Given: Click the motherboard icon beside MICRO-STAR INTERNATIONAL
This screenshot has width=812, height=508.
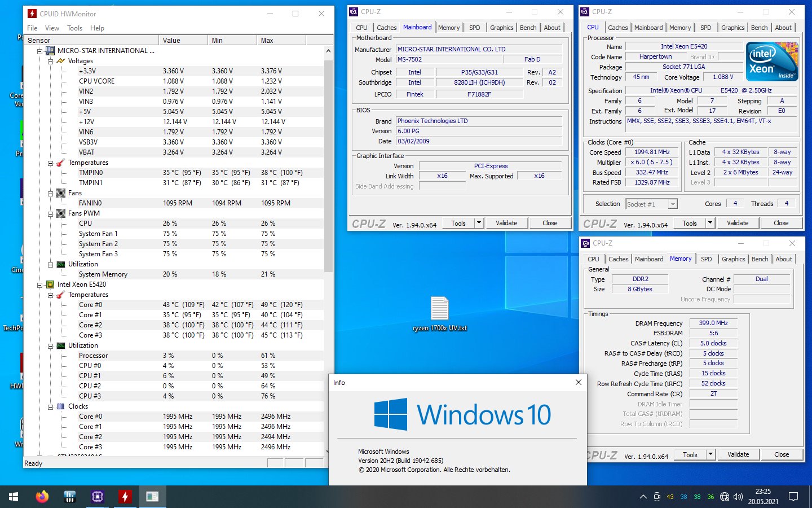Looking at the screenshot, I should (50, 51).
